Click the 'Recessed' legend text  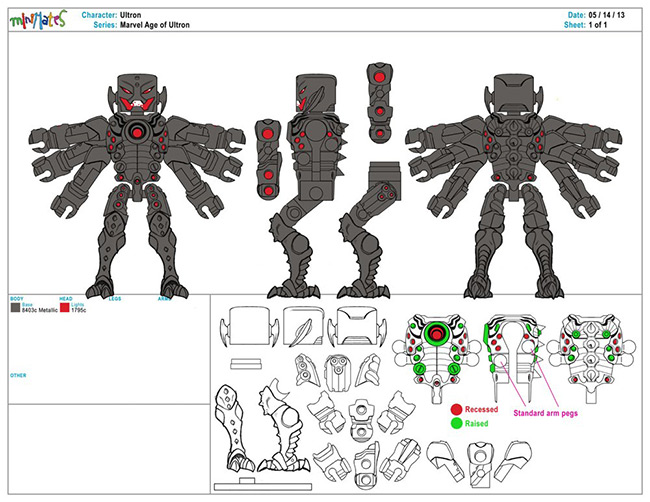click(x=481, y=409)
